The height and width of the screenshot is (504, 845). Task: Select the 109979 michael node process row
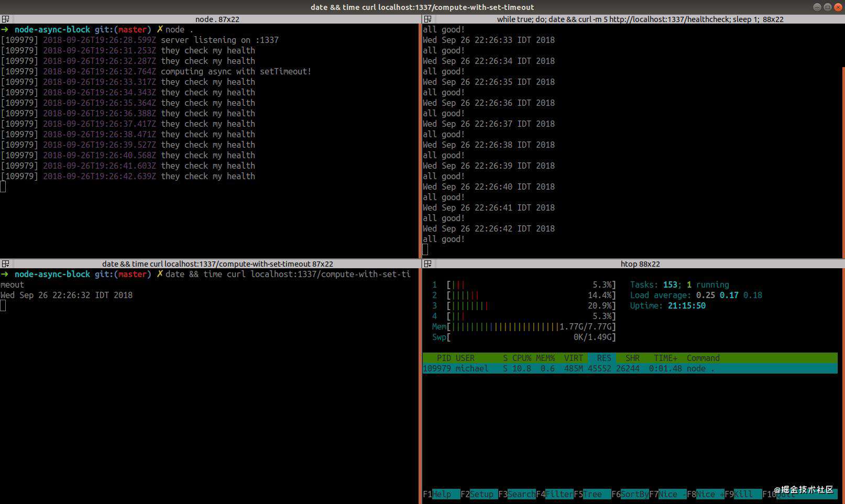630,368
